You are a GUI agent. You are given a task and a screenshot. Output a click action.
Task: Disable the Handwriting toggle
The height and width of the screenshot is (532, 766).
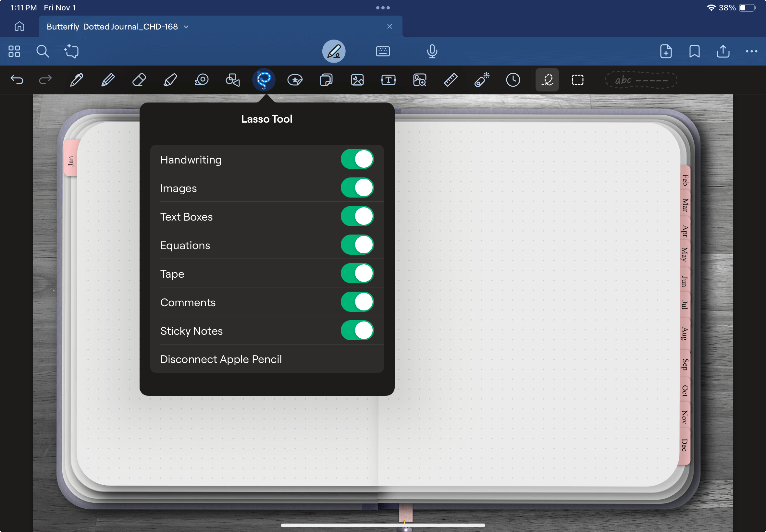point(357,159)
